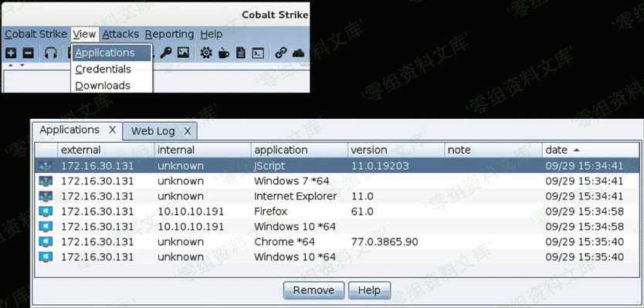Viewport: 644px width, 308px height.
Task: Click the minus disconnect toolbar icon
Action: click(28, 52)
